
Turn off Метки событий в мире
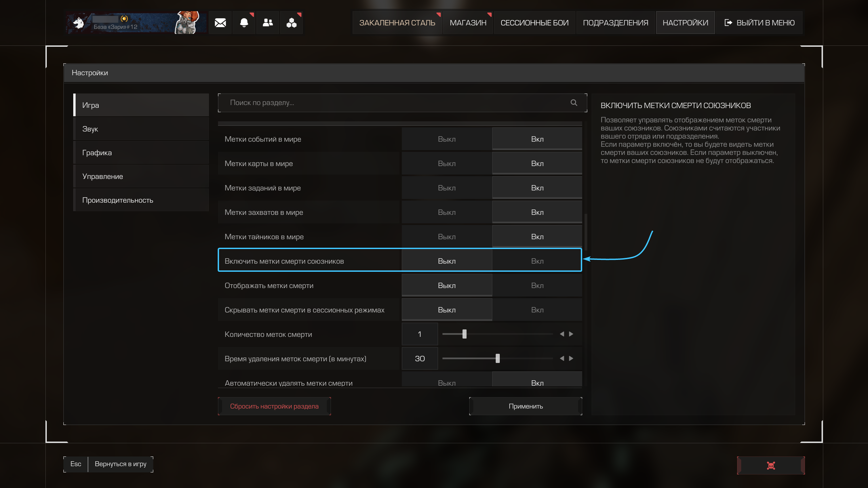click(x=447, y=139)
